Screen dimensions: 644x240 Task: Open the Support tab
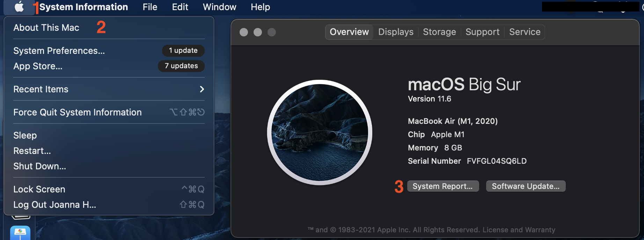pyautogui.click(x=482, y=32)
